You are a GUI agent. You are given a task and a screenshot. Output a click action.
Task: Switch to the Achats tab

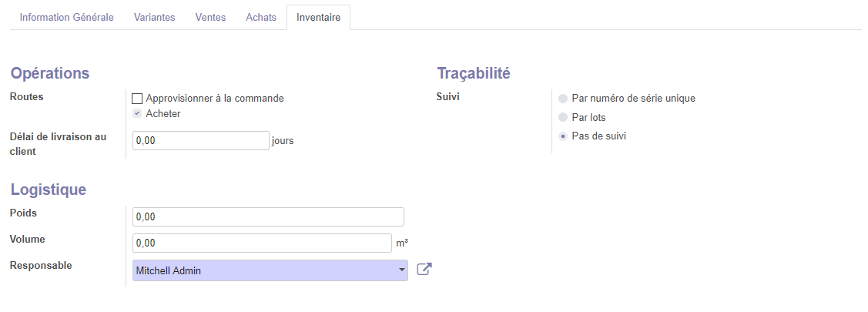coord(261,18)
